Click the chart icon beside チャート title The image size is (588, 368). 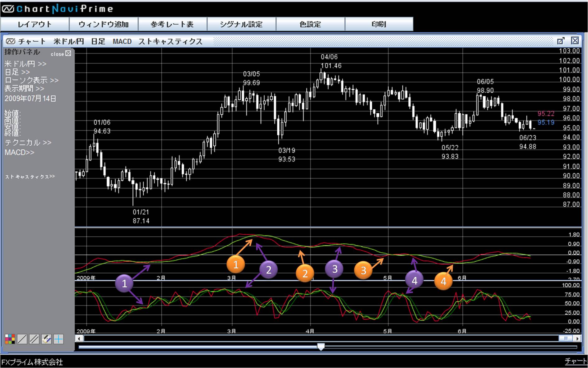point(11,41)
